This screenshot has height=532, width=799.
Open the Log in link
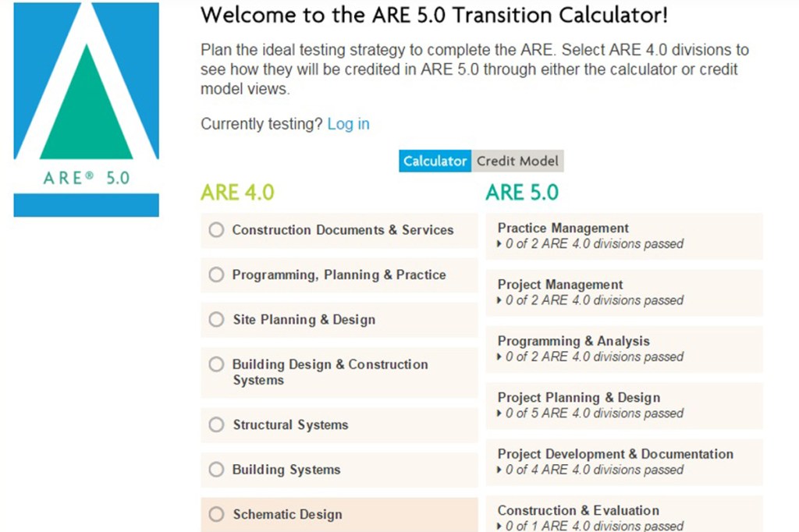click(x=348, y=124)
